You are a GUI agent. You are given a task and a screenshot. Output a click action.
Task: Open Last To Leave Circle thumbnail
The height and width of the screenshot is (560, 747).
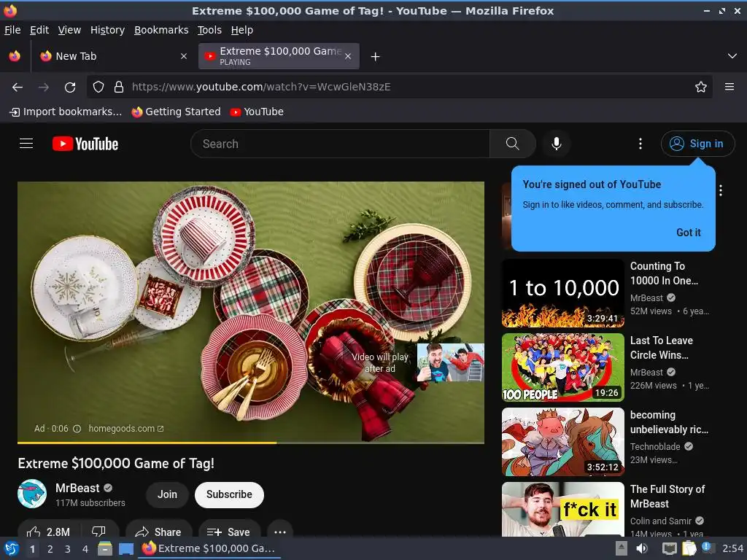562,367
